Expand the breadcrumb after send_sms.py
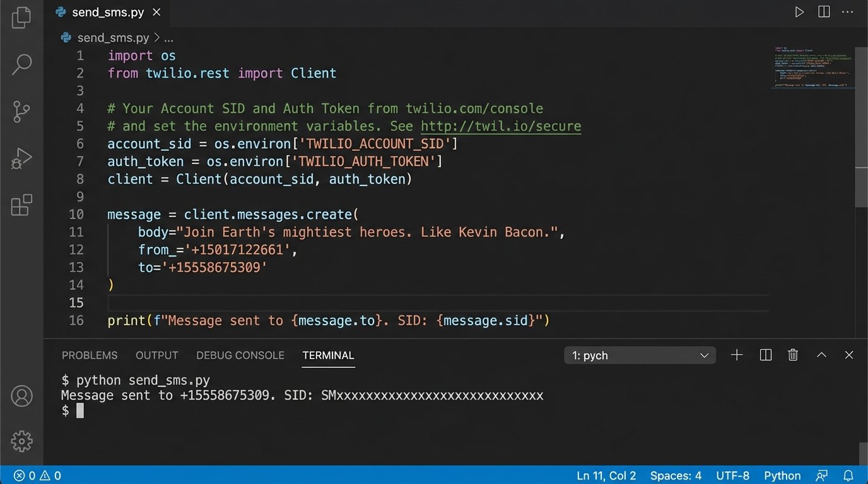 tap(168, 38)
